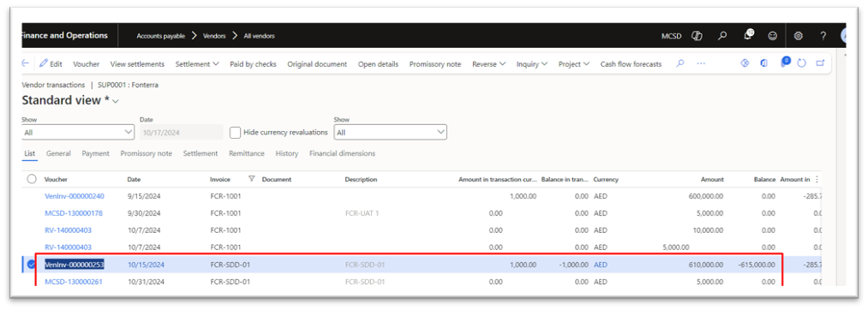Click Open details button
This screenshot has width=868, height=310.
378,64
